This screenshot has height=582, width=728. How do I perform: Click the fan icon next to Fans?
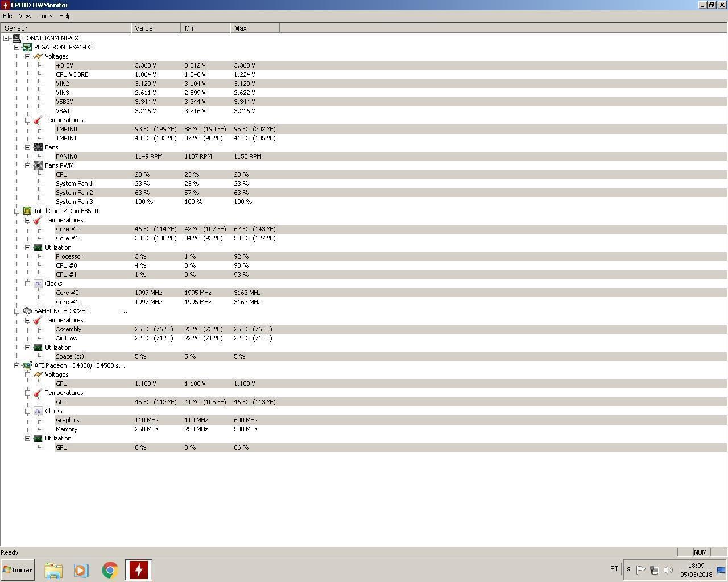pos(38,147)
